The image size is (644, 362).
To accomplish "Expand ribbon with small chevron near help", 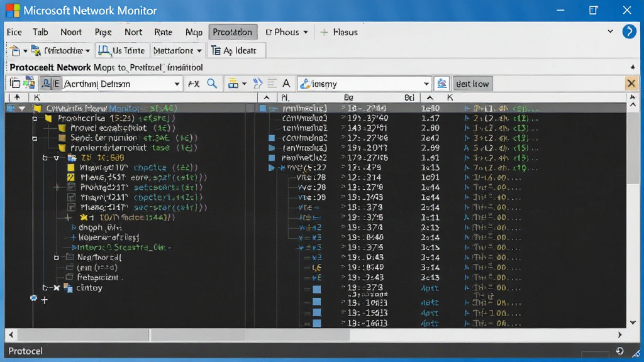I will point(610,31).
